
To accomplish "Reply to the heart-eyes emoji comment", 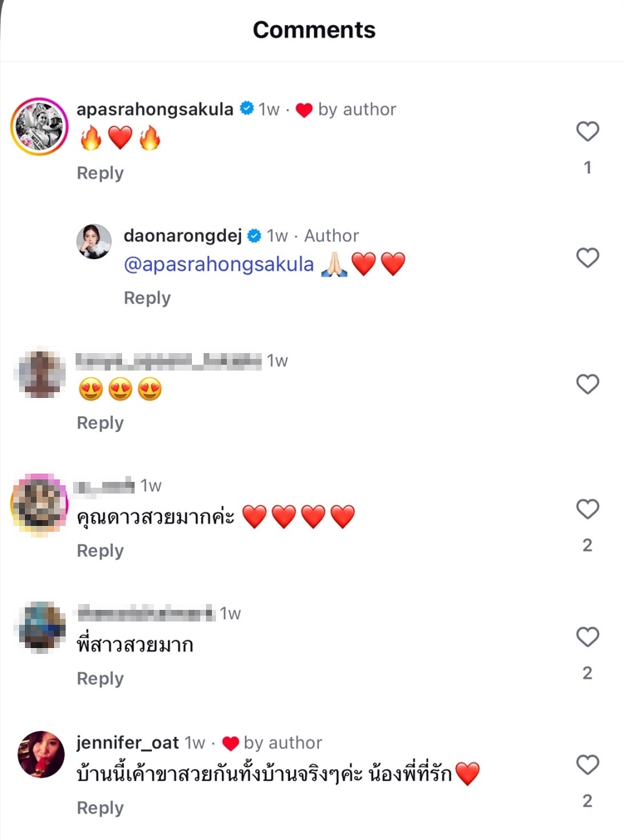I will 100,423.
